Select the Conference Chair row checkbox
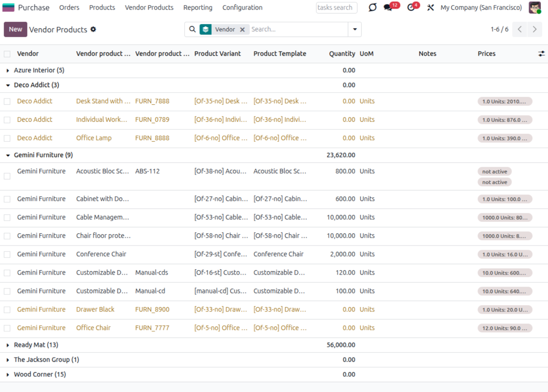The width and height of the screenshot is (548, 392). [x=7, y=254]
